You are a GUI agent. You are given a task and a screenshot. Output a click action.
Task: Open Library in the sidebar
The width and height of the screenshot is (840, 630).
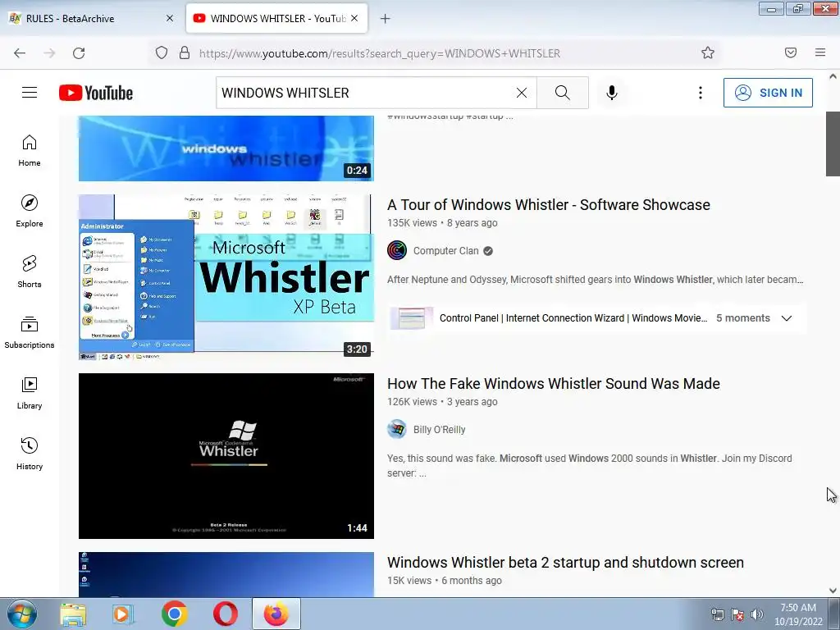click(x=30, y=394)
